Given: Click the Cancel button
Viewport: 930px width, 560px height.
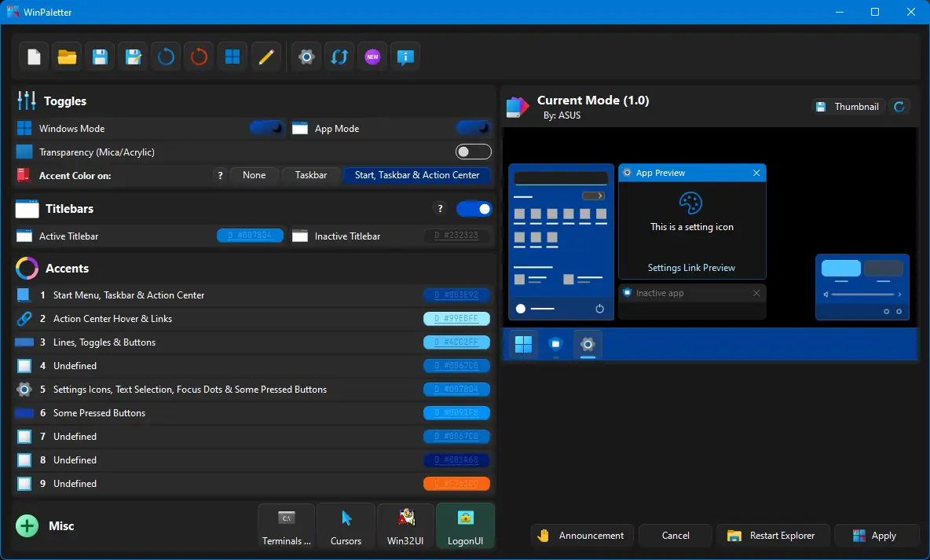Looking at the screenshot, I should [675, 536].
